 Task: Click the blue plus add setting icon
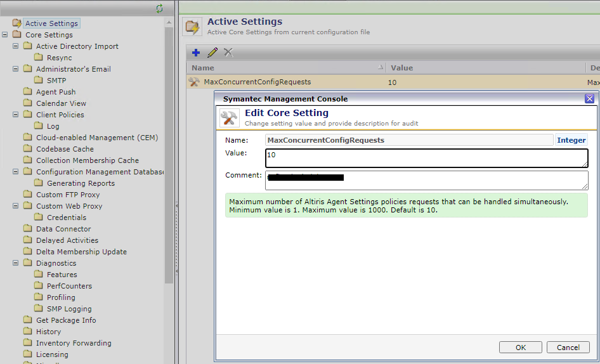pos(196,53)
